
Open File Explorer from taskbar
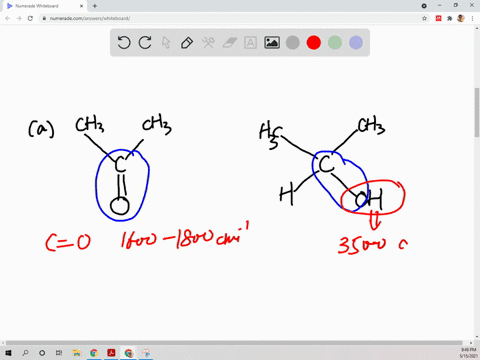(77, 353)
